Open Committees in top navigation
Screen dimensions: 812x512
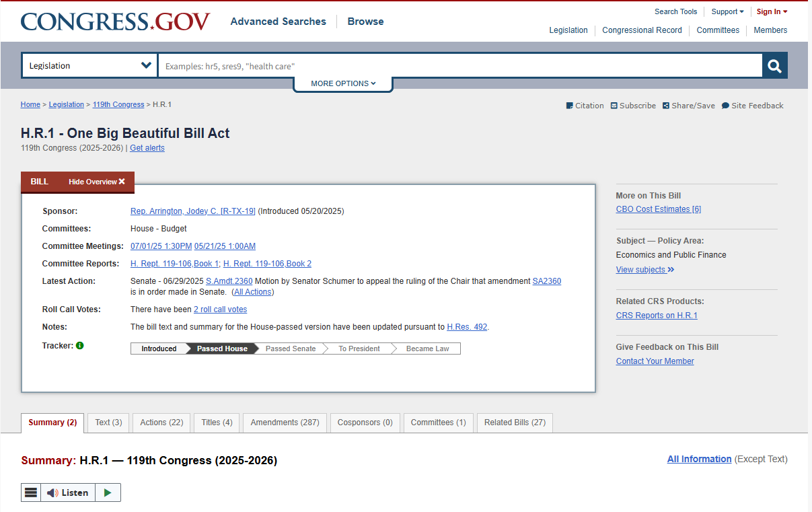[718, 30]
